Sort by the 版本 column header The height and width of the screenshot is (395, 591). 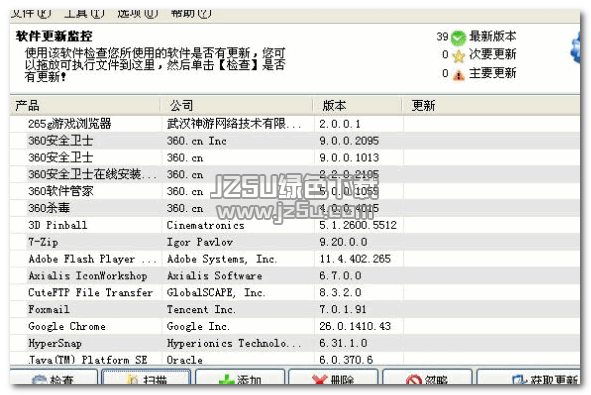click(357, 106)
